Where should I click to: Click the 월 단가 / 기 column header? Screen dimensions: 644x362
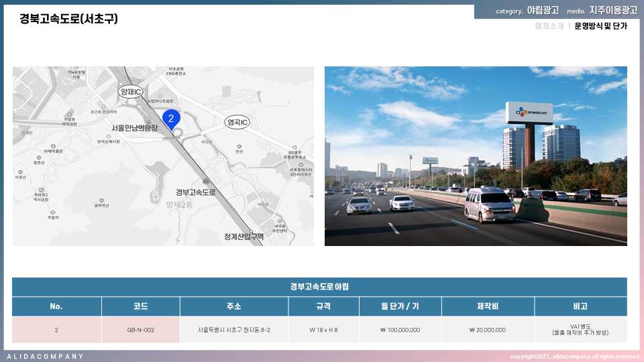pyautogui.click(x=399, y=306)
